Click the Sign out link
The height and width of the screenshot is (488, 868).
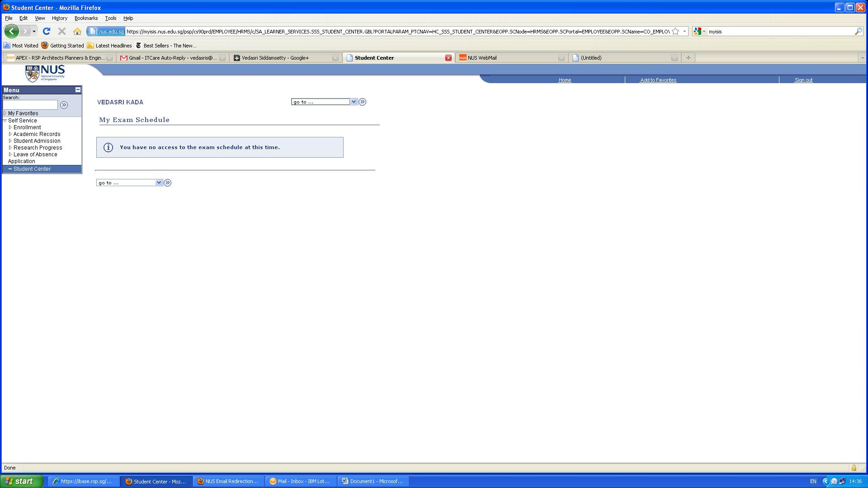pyautogui.click(x=803, y=80)
